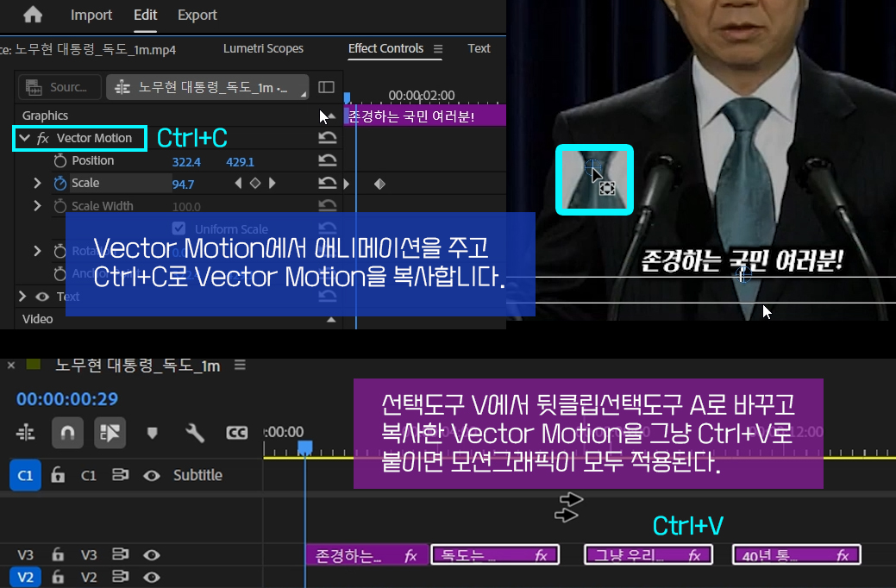Select the Effect Controls panel tab
896x588 pixels.
coord(385,48)
